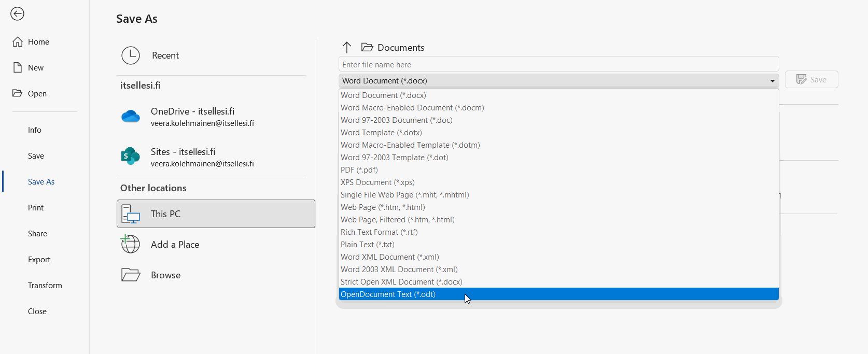Click the Add a Place globe icon
This screenshot has height=354, width=868.
(x=130, y=244)
